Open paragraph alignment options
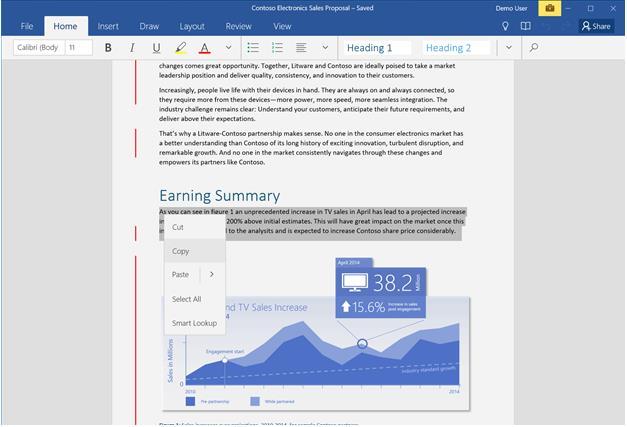The height and width of the screenshot is (427, 627). 301,48
